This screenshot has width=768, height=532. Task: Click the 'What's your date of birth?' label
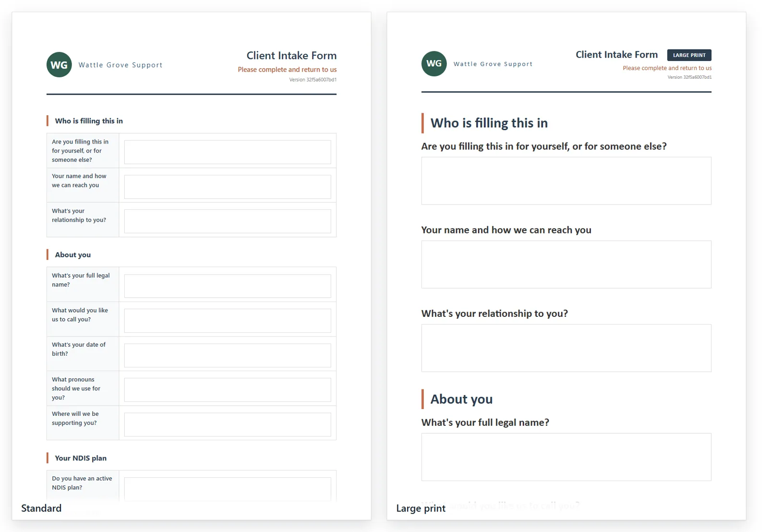pos(79,349)
